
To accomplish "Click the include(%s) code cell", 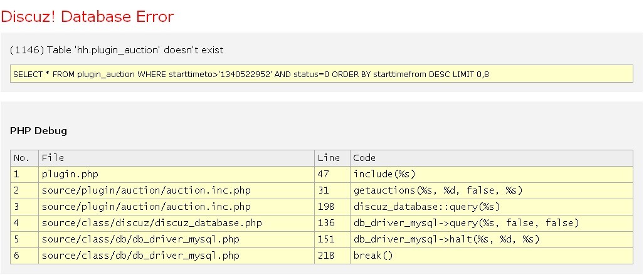I will point(384,174).
